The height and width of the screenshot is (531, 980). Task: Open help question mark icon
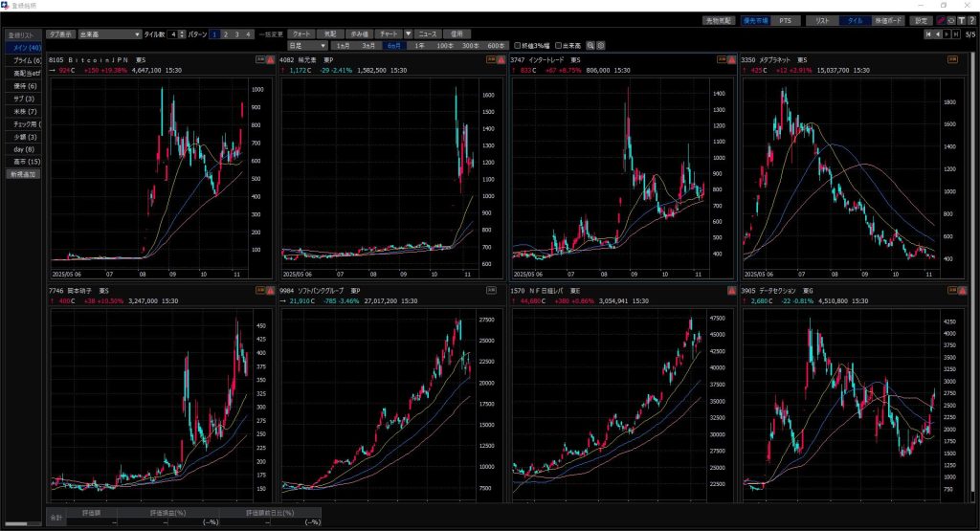[x=971, y=20]
